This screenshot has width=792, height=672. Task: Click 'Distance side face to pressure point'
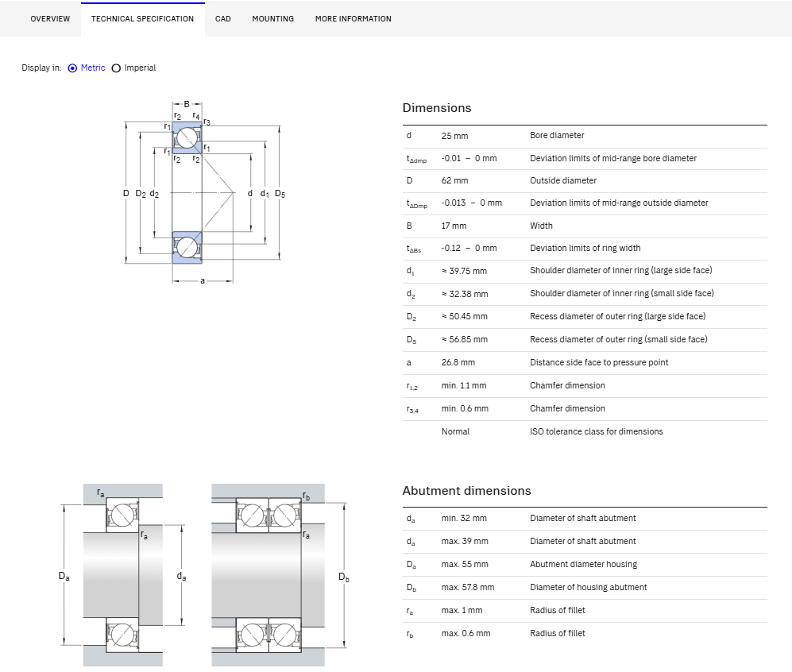(598, 362)
